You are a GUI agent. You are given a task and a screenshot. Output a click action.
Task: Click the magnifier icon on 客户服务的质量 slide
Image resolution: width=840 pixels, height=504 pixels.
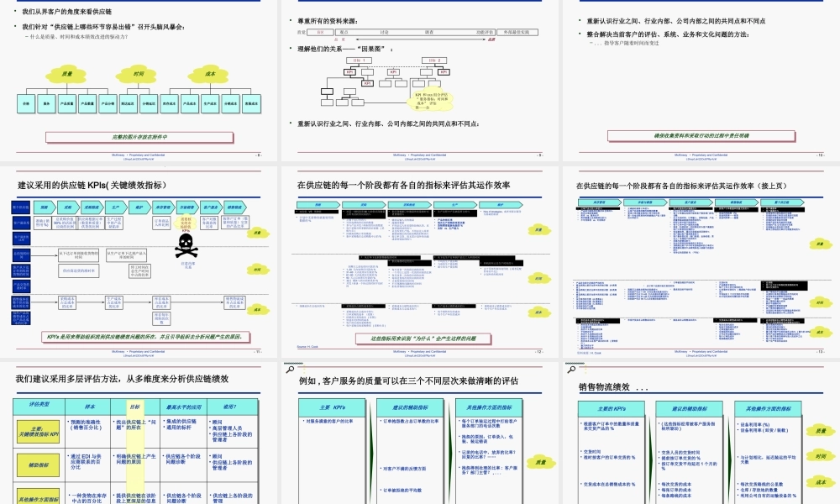click(x=290, y=370)
